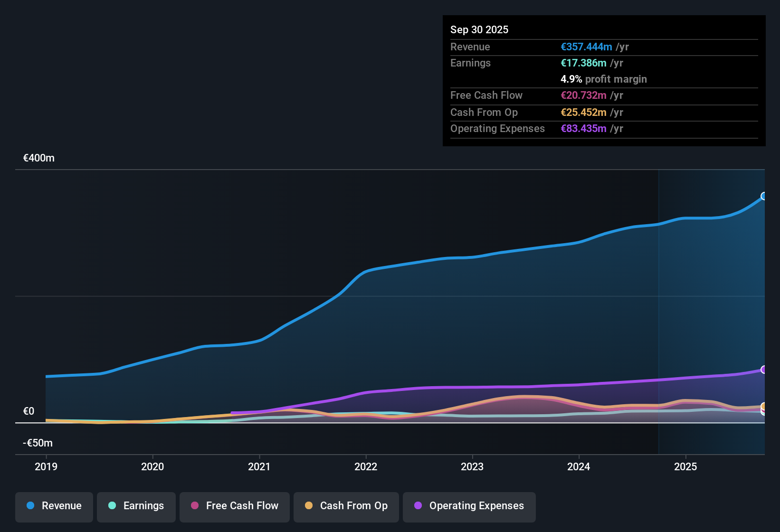Click the €83.435m Operating Expenses tooltip value

[583, 128]
